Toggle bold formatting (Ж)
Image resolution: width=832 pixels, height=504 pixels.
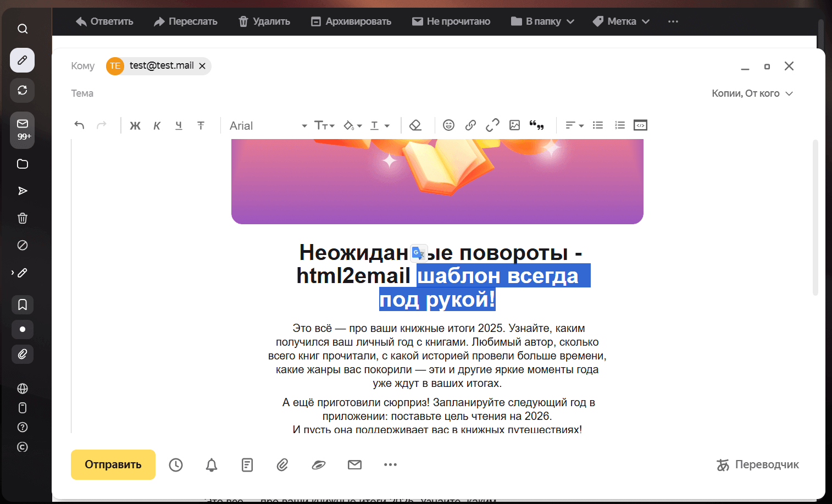(135, 125)
